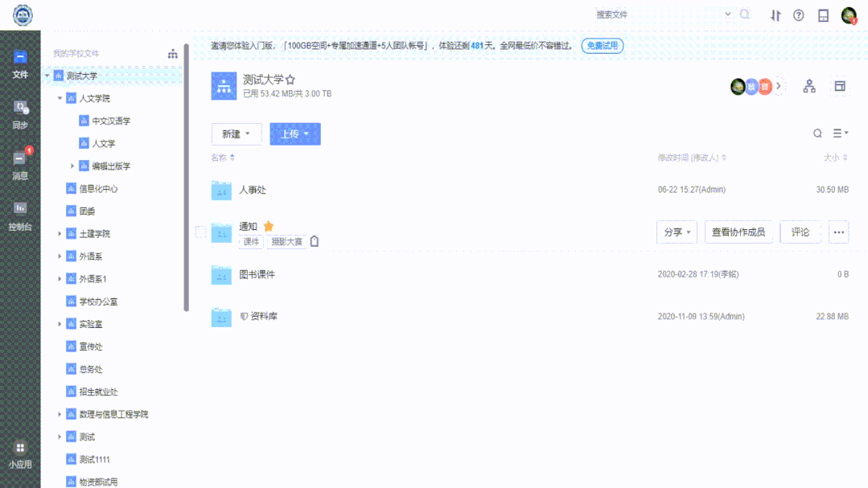Screen dimensions: 868x488
Task: Click the orange star next to 通知
Action: [269, 226]
